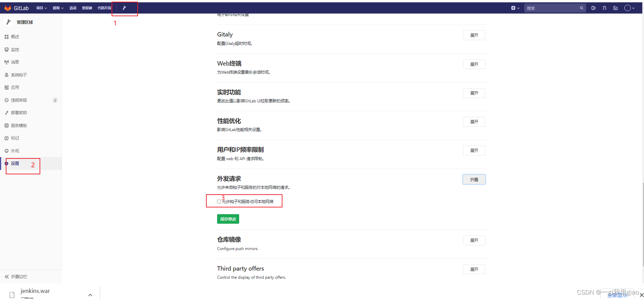Open the 项目 projects dropdown
Screen dimensions: 644x299
(42, 8)
